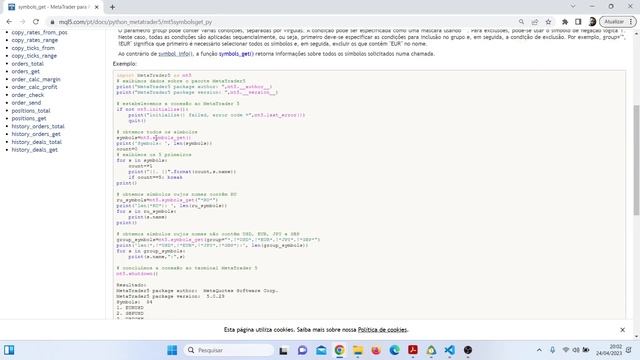
Task: Open history_orders_get in sidebar
Action: point(36,134)
